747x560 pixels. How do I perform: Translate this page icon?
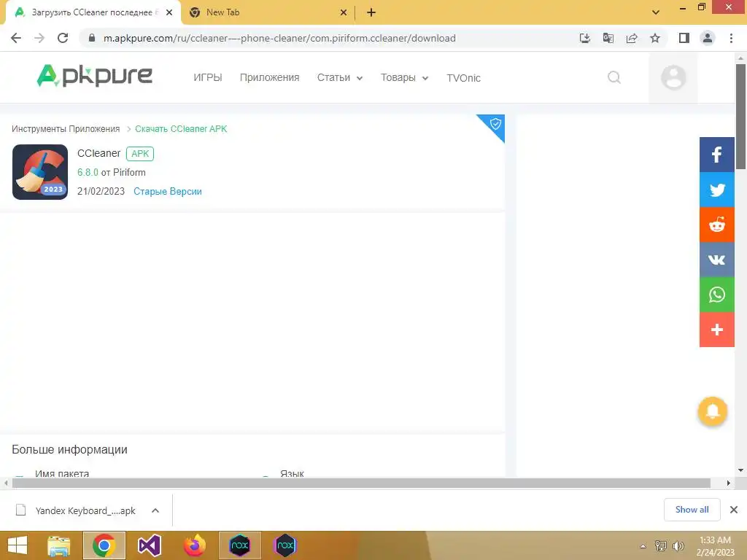pos(608,38)
